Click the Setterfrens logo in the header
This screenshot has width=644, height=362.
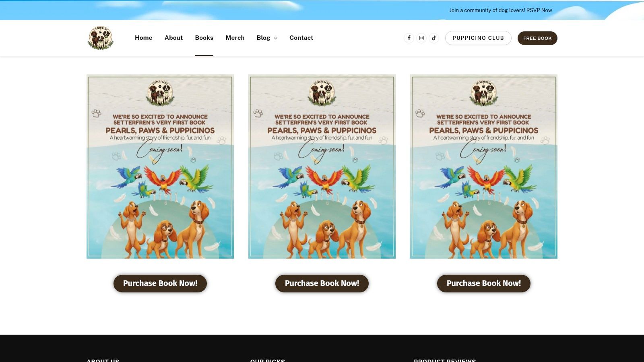pyautogui.click(x=100, y=38)
